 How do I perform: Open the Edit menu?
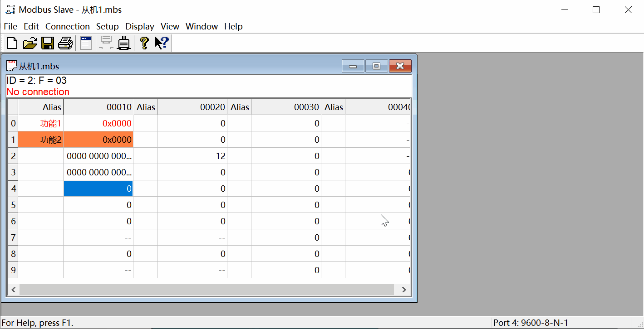tap(31, 26)
